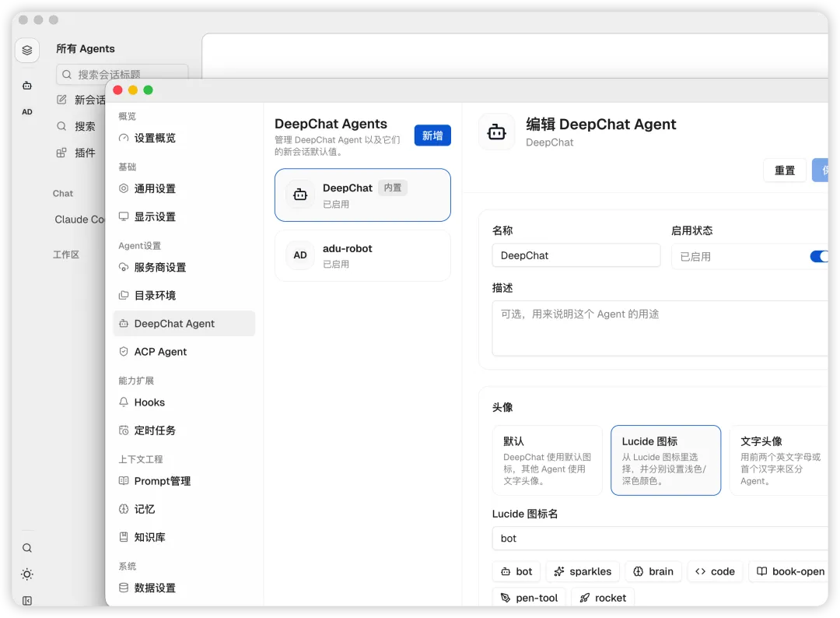Click the bell icon beside Hooks
The image size is (840, 618).
124,402
